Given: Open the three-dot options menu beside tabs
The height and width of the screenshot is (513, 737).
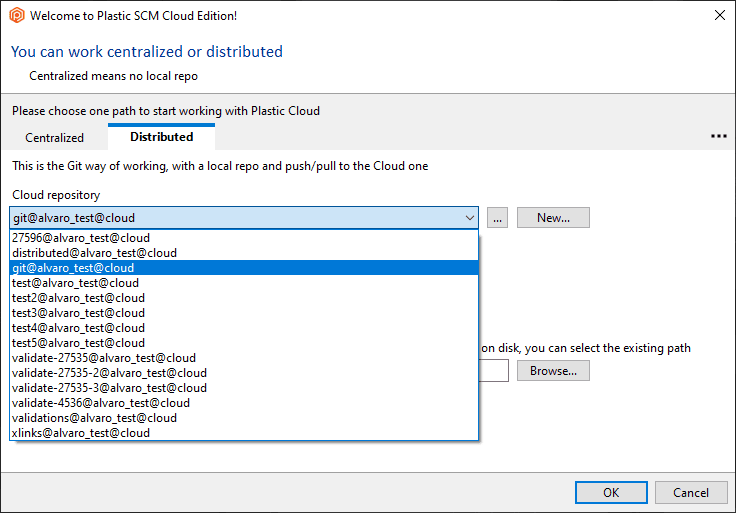Looking at the screenshot, I should point(719,136).
